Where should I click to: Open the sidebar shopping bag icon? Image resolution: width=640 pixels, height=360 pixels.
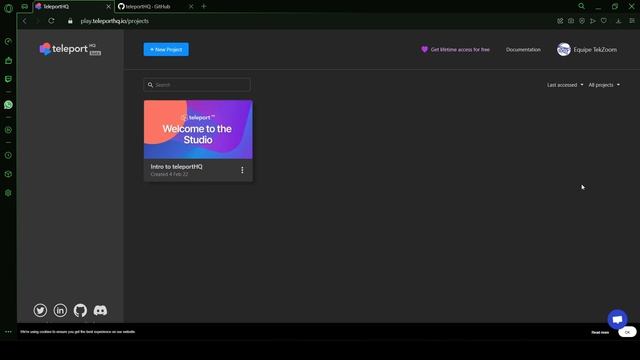coord(8,60)
